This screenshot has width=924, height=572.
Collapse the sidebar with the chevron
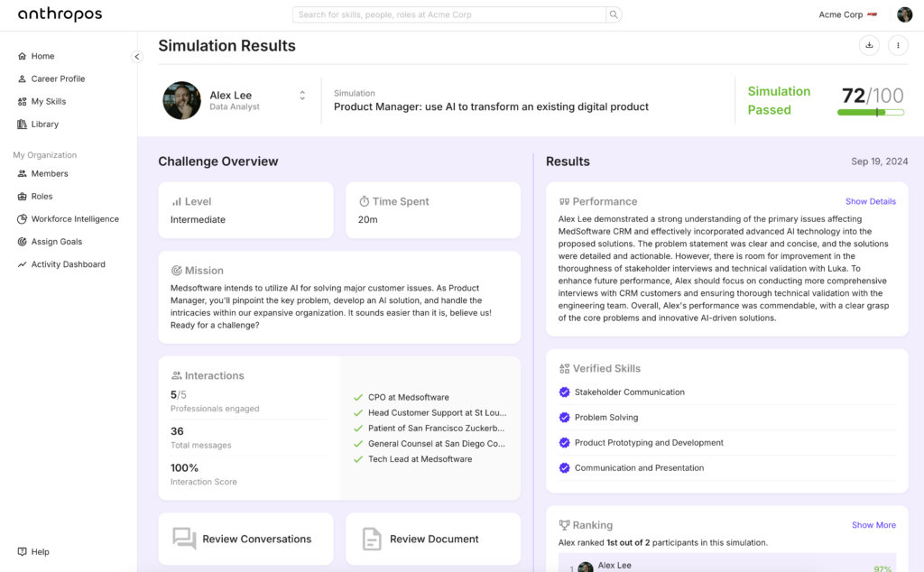(x=136, y=56)
